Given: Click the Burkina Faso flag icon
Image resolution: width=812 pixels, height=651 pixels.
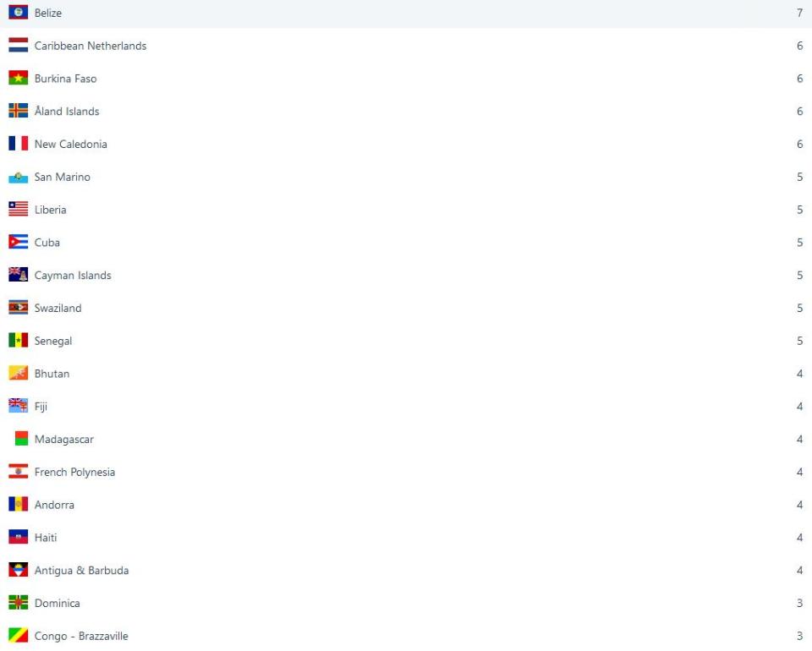Looking at the screenshot, I should point(18,79).
